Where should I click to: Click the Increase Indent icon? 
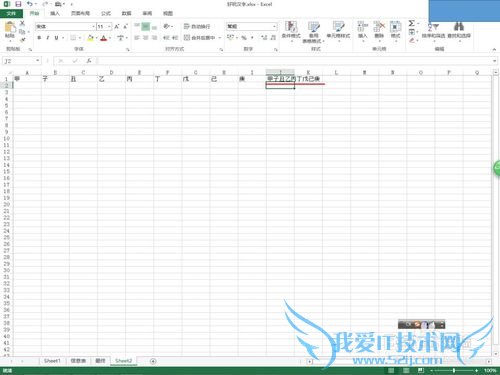pos(175,38)
